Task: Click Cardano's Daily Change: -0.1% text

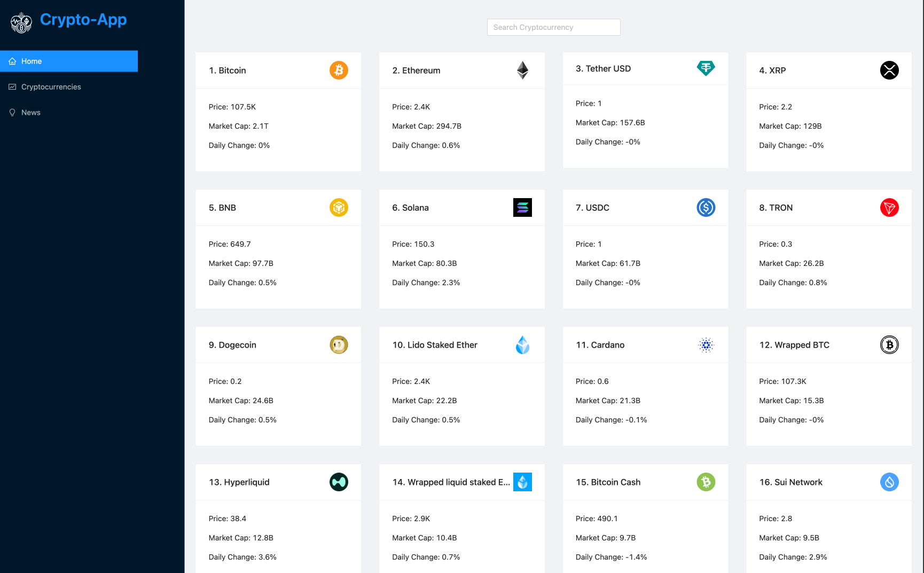Action: [x=612, y=420]
